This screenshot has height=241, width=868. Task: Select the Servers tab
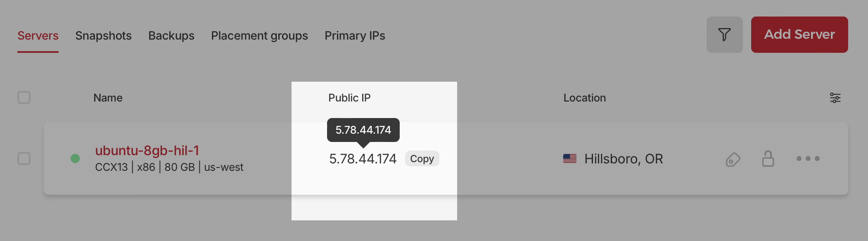(38, 35)
